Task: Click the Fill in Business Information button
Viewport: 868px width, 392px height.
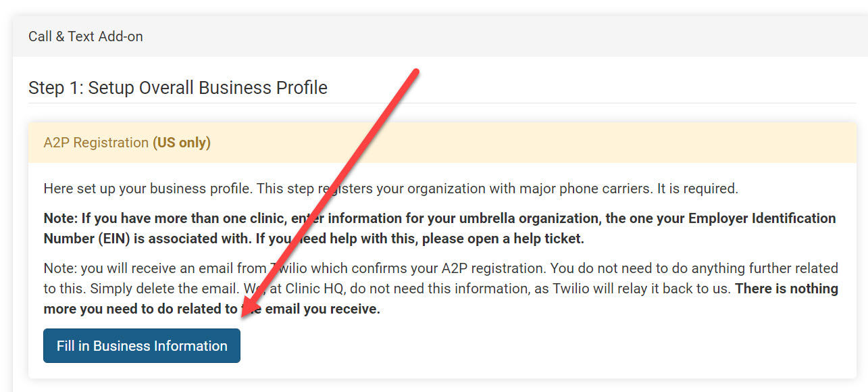Action: click(142, 346)
